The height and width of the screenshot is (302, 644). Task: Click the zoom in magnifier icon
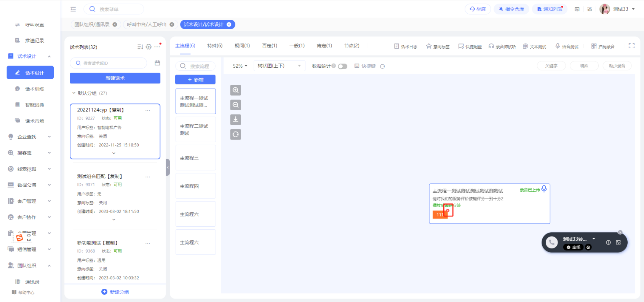[x=235, y=90]
